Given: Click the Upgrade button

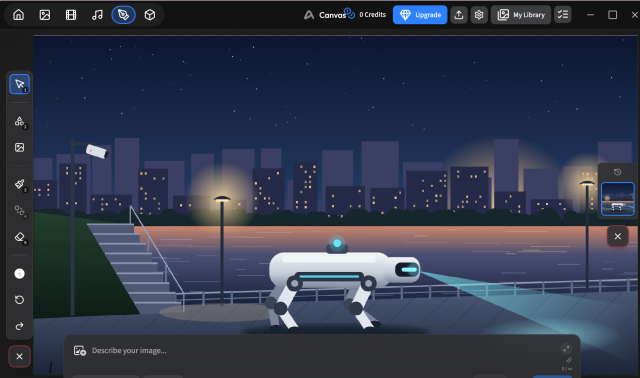Looking at the screenshot, I should 420,15.
